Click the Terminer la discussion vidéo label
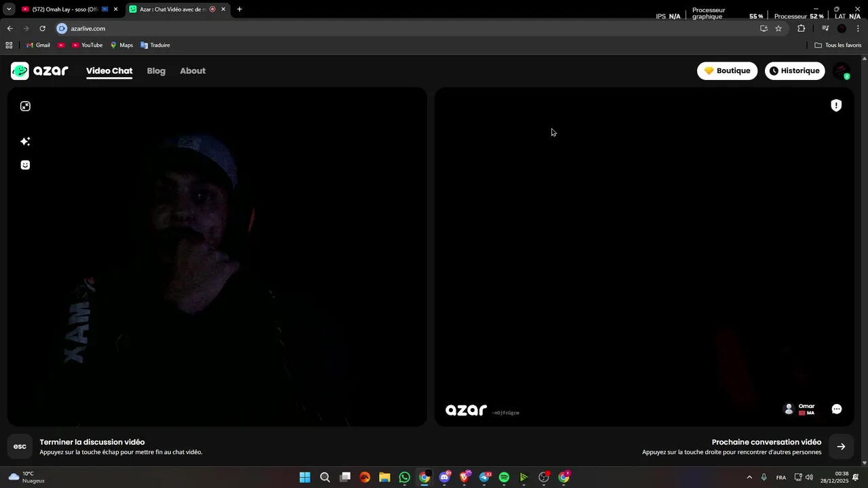The width and height of the screenshot is (868, 488). coord(92,442)
